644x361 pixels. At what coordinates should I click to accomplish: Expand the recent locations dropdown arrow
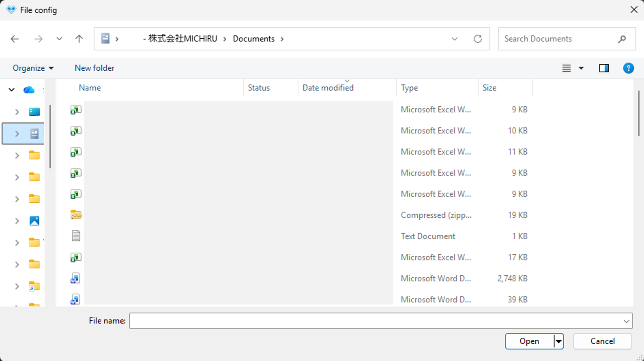coord(59,39)
